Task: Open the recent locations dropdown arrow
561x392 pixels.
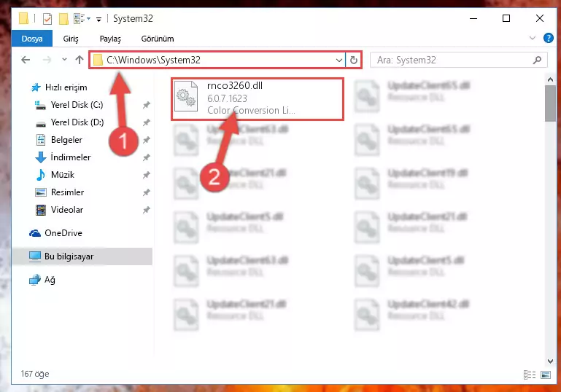Action: [x=64, y=59]
